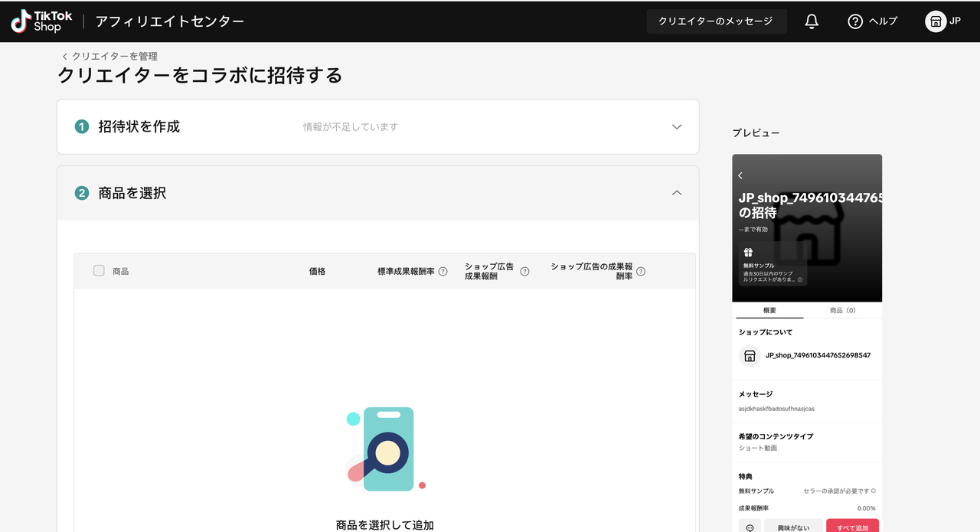Click the 価格 column header
This screenshot has height=532, width=980.
click(317, 271)
